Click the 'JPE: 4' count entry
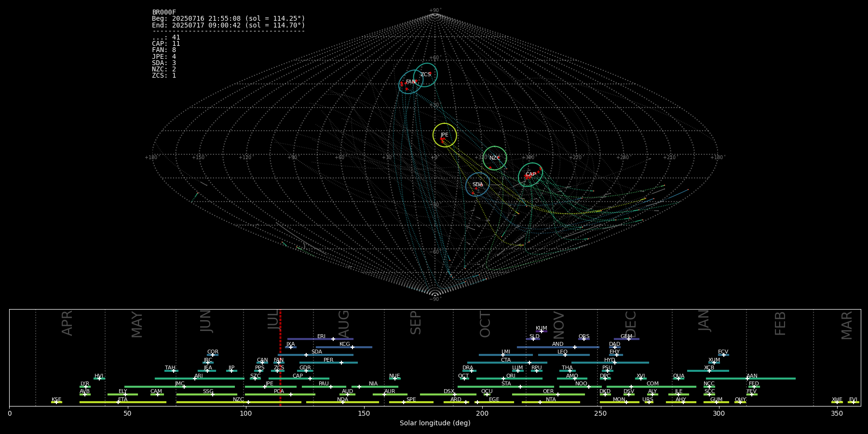The image size is (868, 434). pos(164,57)
